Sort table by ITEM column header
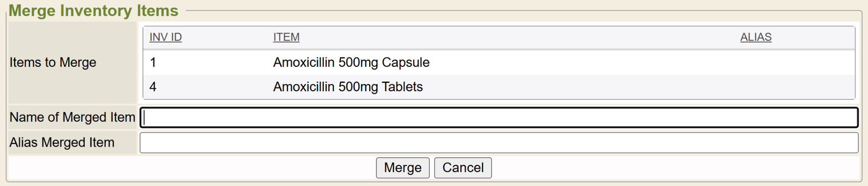 coord(286,37)
